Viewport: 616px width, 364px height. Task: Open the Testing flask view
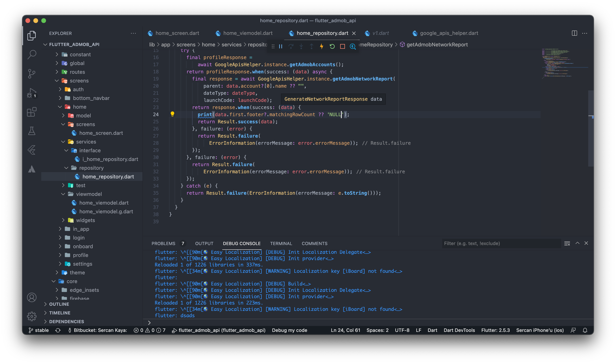tap(32, 131)
